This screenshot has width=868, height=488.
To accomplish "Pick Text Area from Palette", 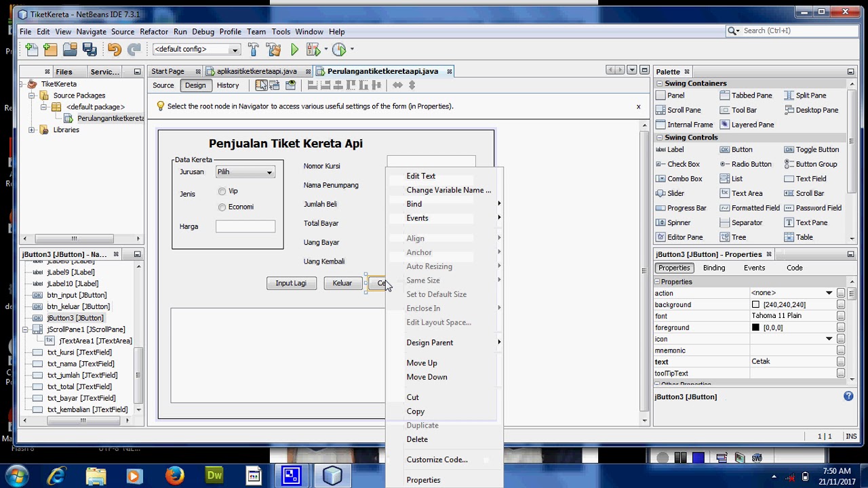I will [x=741, y=193].
